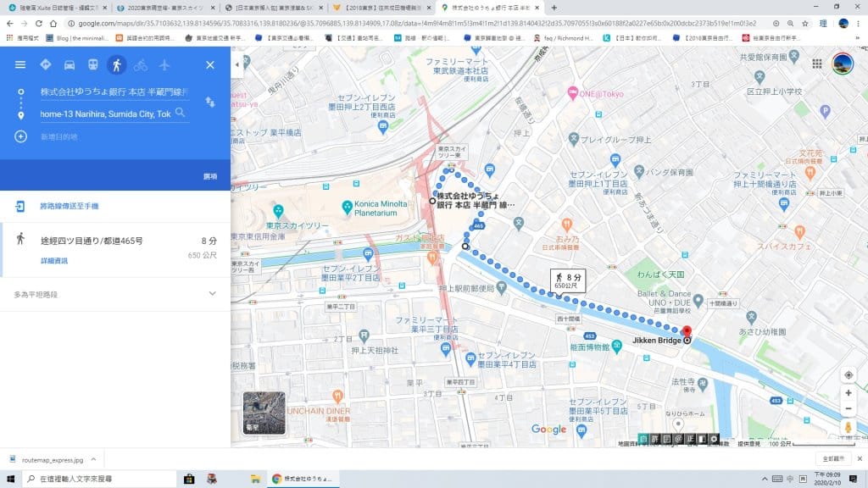Select the cycling travel mode icon
Viewport: 868px width, 488px height.
[141, 65]
